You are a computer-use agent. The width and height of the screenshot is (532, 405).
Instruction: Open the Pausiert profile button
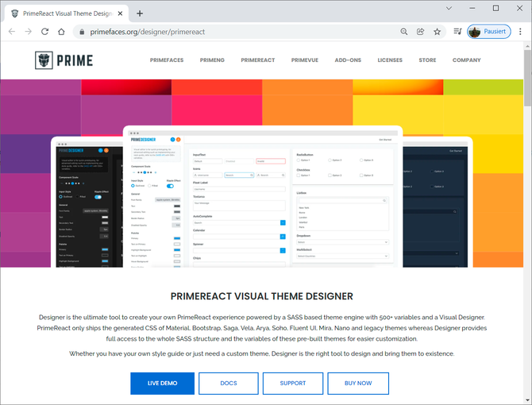pos(489,32)
